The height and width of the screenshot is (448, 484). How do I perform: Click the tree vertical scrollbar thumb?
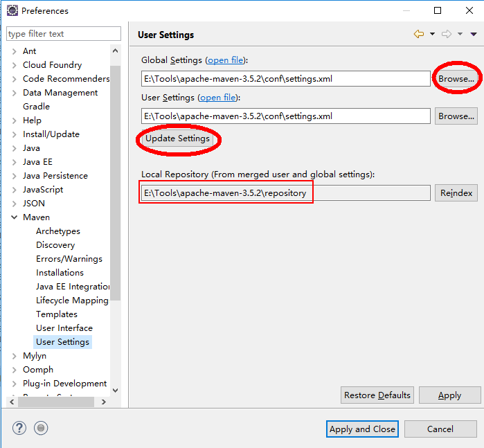(x=115, y=183)
